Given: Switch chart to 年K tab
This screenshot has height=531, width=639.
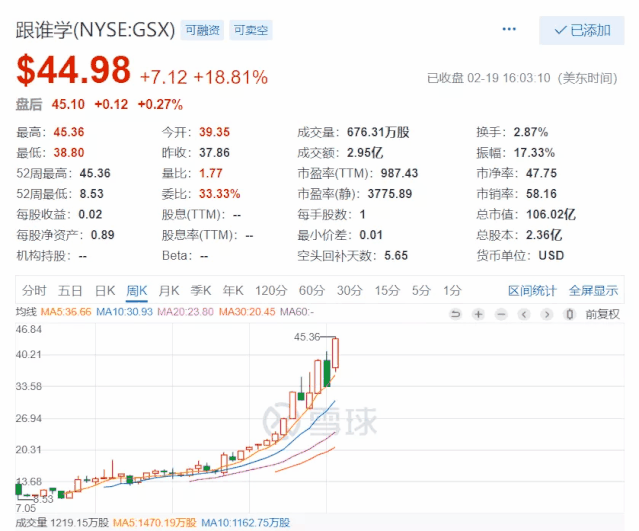Looking at the screenshot, I should coord(233,291).
